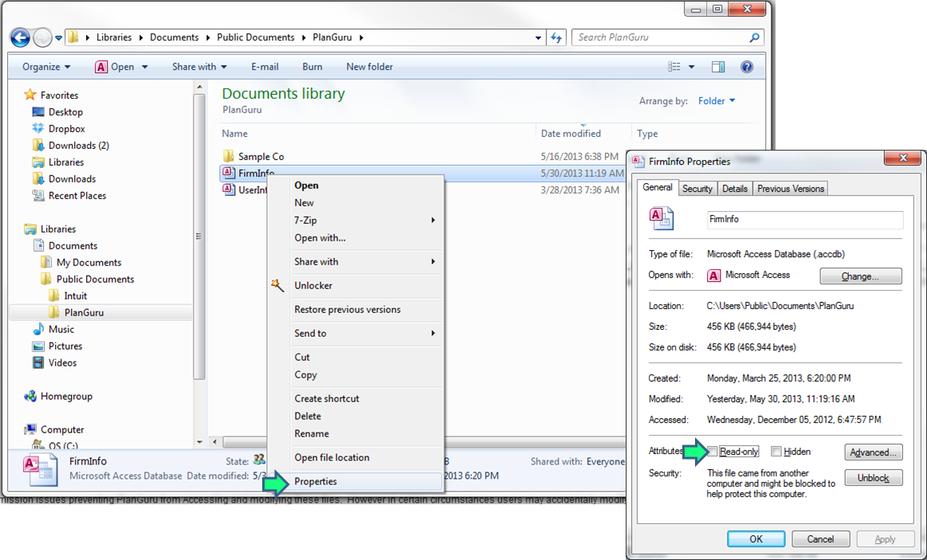The width and height of the screenshot is (927, 560).
Task: Open the 7-Zip submenu in context menu
Action: pyautogui.click(x=356, y=221)
